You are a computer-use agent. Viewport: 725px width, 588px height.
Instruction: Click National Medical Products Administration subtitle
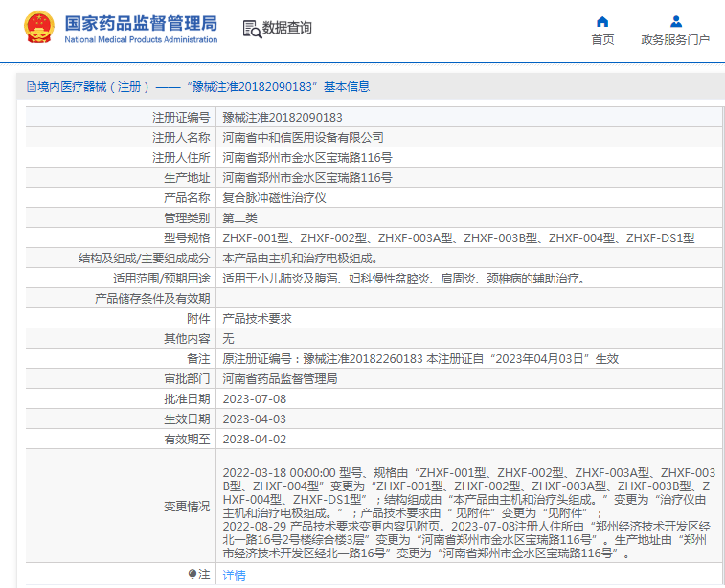tap(141, 40)
